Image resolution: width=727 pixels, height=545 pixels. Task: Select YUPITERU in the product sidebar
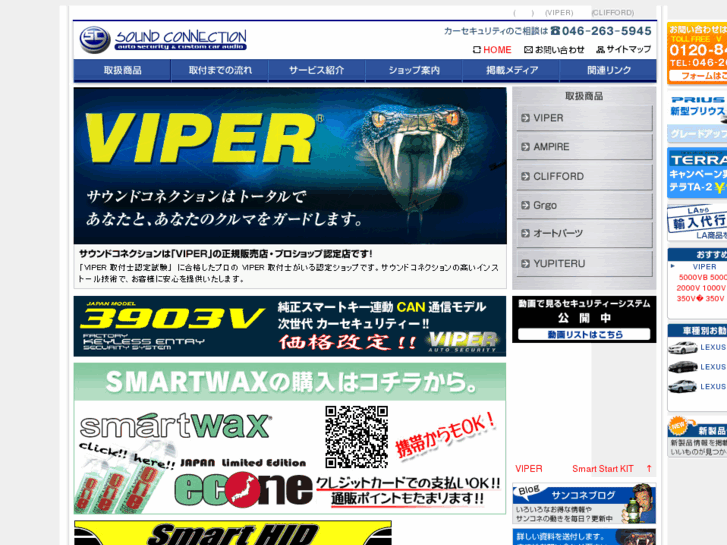584,263
